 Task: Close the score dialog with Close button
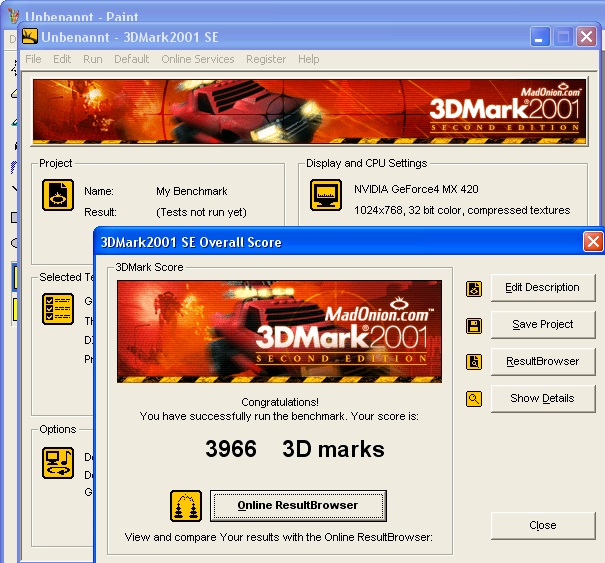543,526
